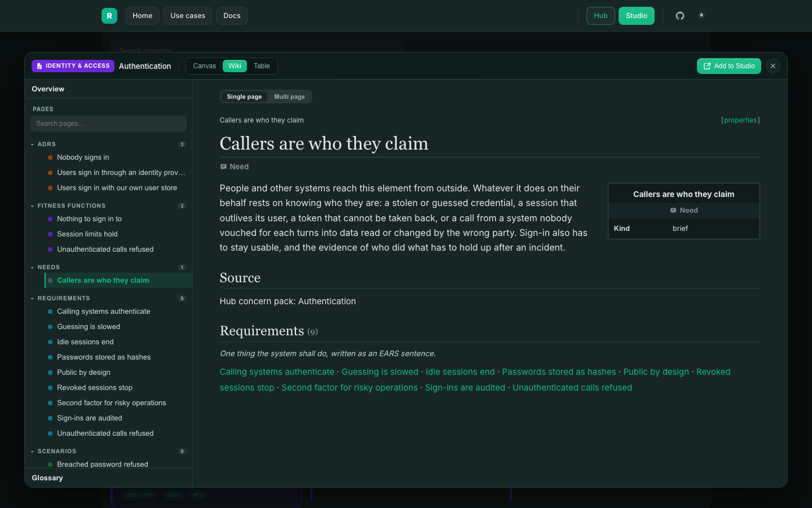Follow 'Idle sessions end' link in content
This screenshot has width=812, height=508.
pos(460,372)
